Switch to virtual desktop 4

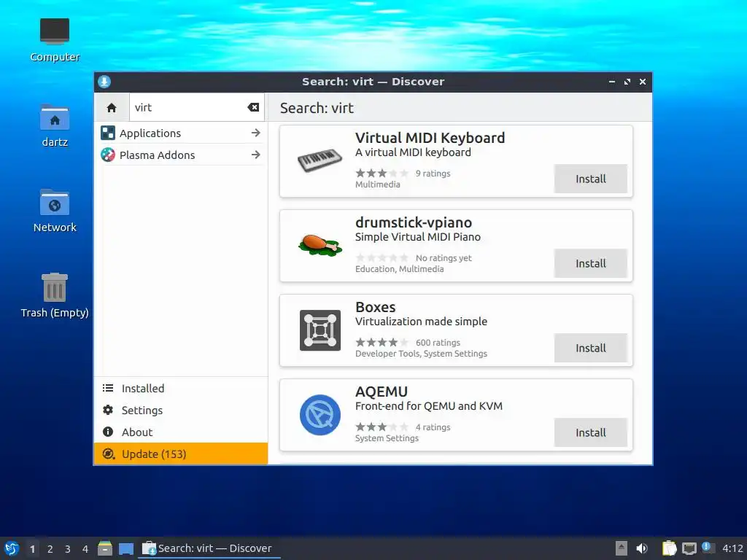(x=85, y=549)
